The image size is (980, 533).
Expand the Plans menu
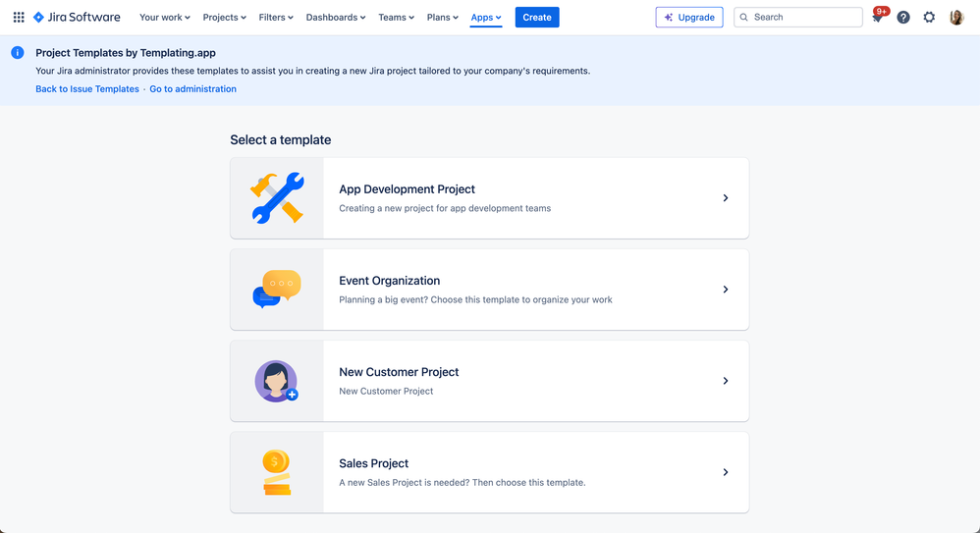click(x=443, y=18)
